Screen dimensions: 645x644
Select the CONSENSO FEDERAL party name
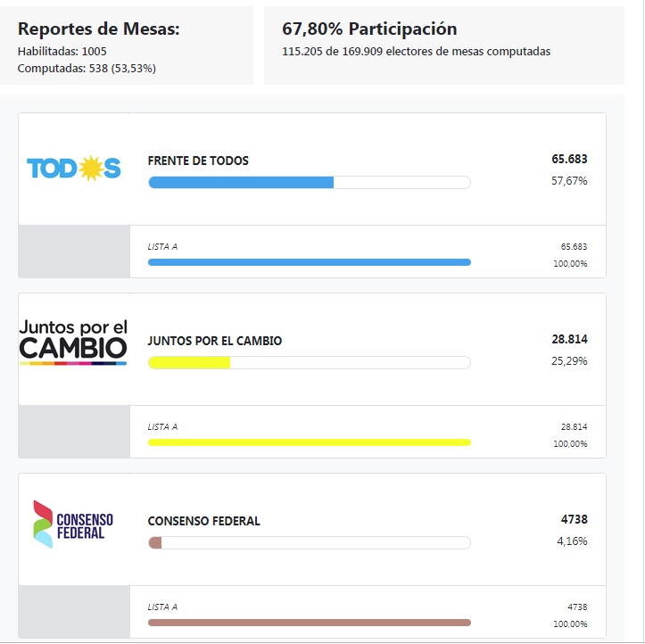click(203, 521)
